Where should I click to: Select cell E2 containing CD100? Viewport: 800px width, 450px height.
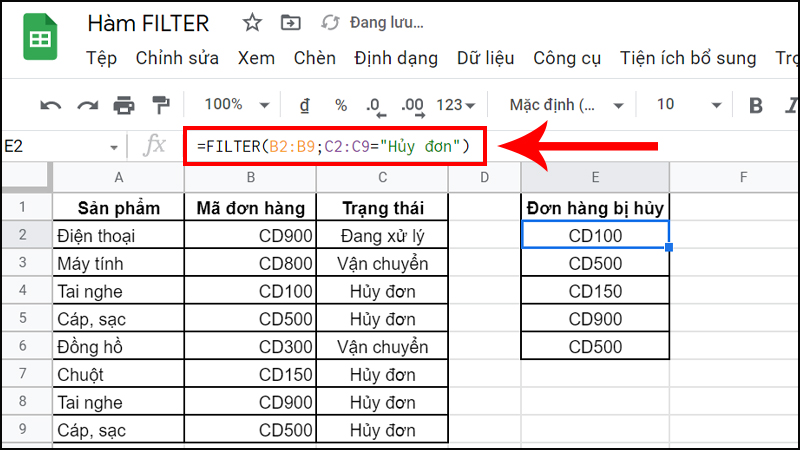coord(595,236)
